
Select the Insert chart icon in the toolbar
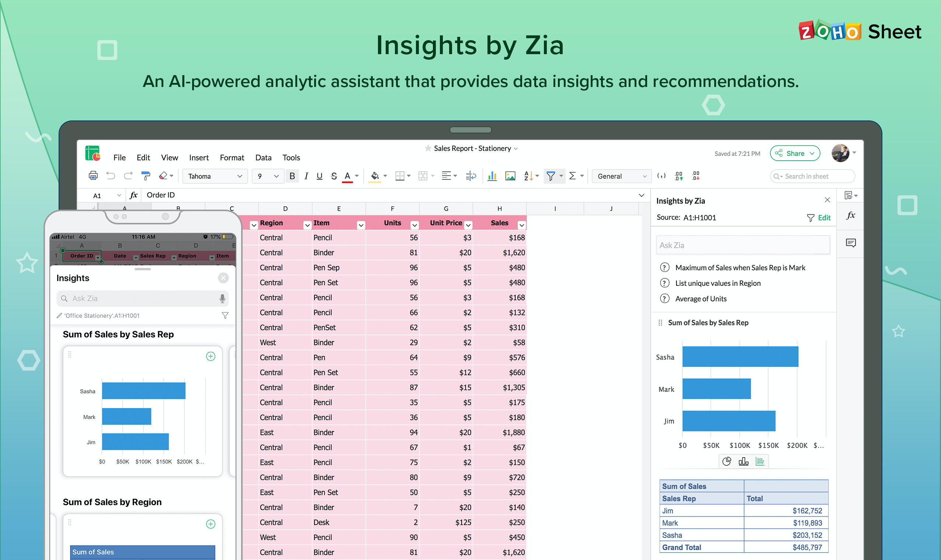point(492,176)
